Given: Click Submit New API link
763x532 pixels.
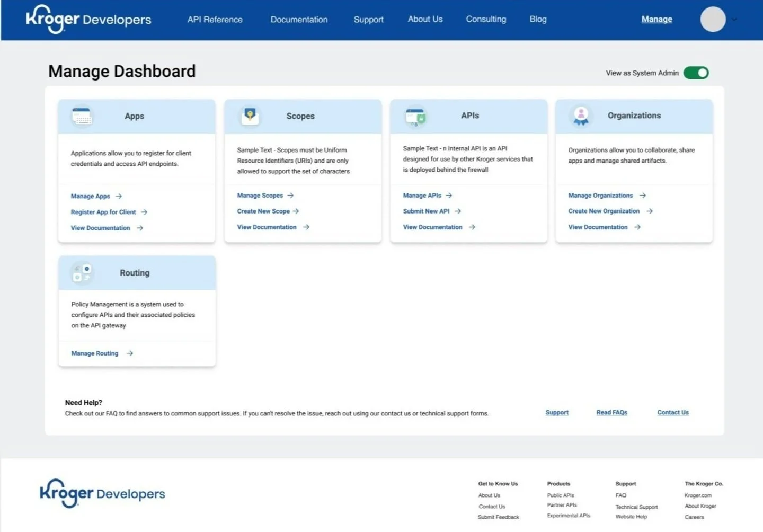Looking at the screenshot, I should tap(427, 211).
